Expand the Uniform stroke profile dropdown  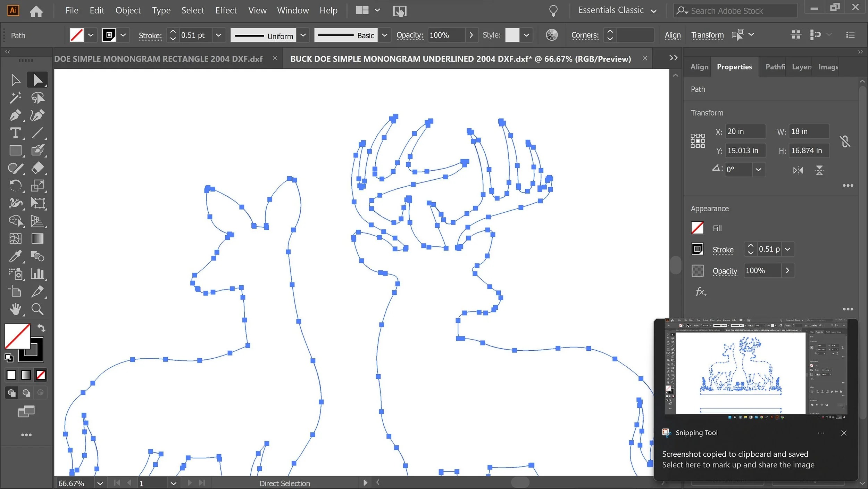coord(303,35)
